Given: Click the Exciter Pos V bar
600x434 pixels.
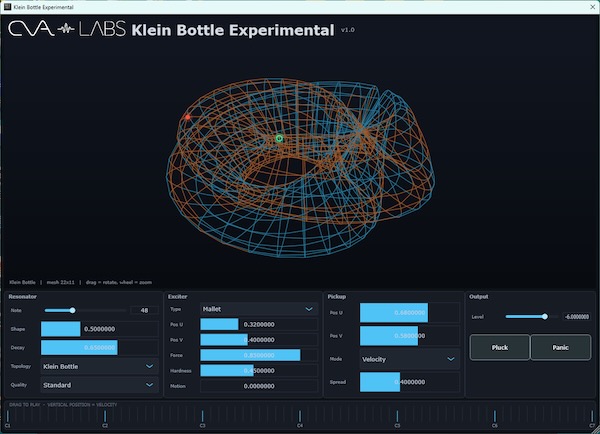Looking at the screenshot, I should click(x=259, y=339).
